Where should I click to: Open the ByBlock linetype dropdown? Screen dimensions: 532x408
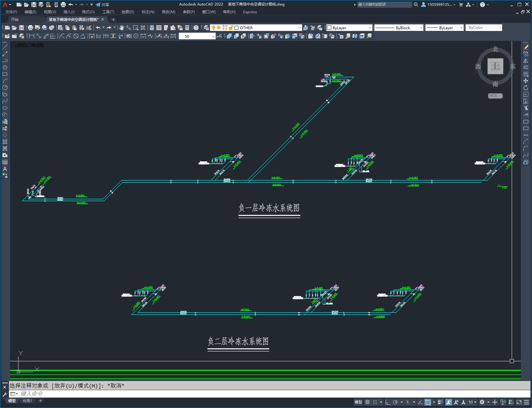(399, 28)
